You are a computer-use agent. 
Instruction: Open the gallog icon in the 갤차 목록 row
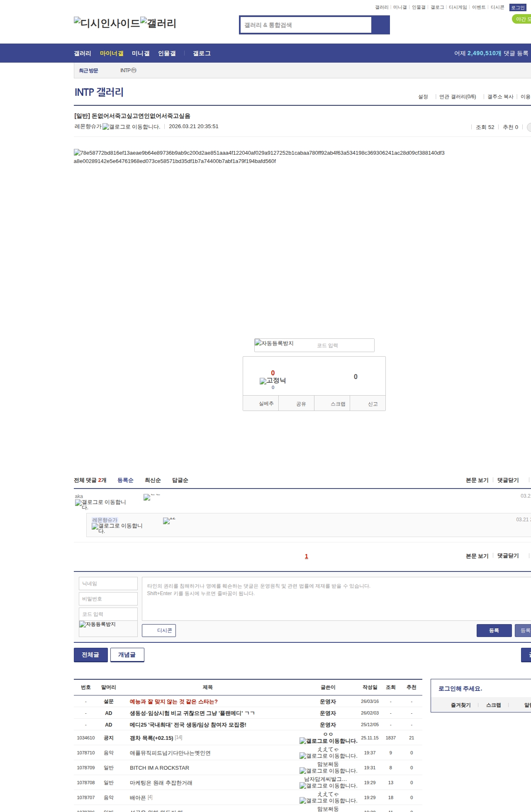pyautogui.click(x=329, y=741)
